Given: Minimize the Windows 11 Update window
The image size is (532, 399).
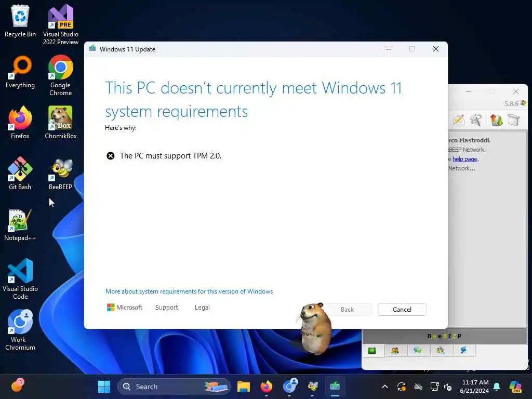Looking at the screenshot, I should tap(389, 49).
